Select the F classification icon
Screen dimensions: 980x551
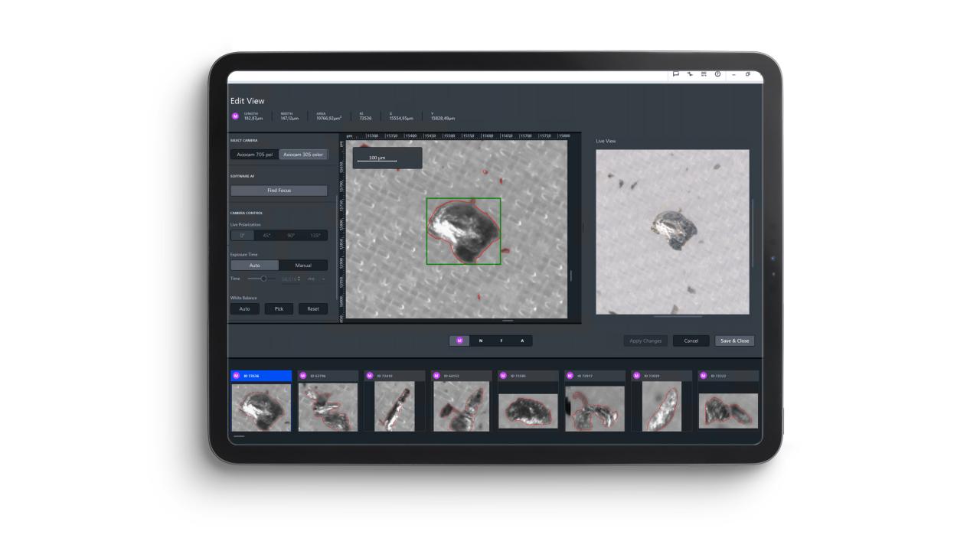coord(500,340)
